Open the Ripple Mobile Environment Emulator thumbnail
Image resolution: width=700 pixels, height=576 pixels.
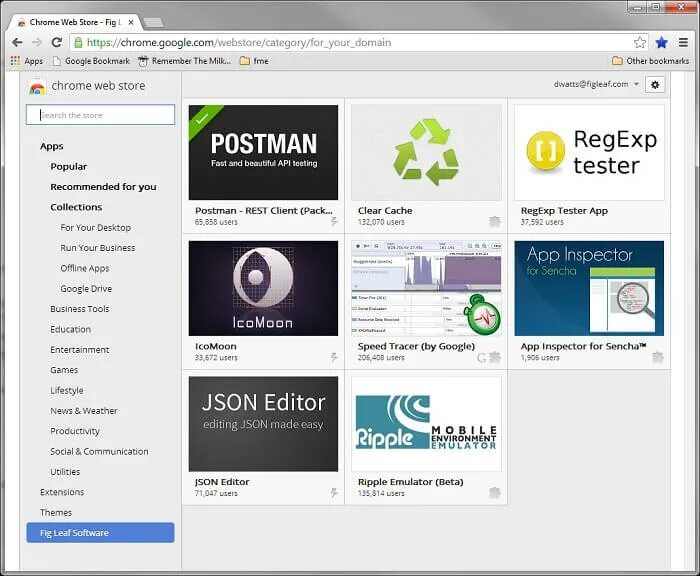click(x=426, y=424)
